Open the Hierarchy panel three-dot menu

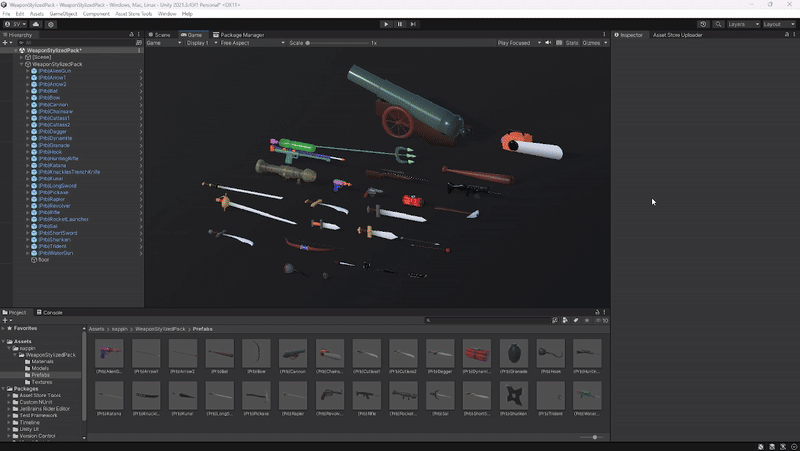click(138, 35)
